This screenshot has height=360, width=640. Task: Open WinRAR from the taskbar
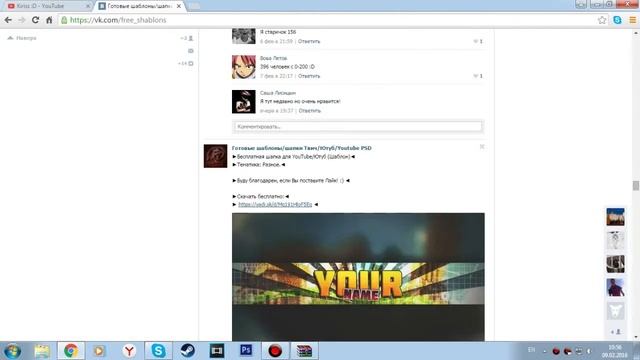pyautogui.click(x=304, y=351)
